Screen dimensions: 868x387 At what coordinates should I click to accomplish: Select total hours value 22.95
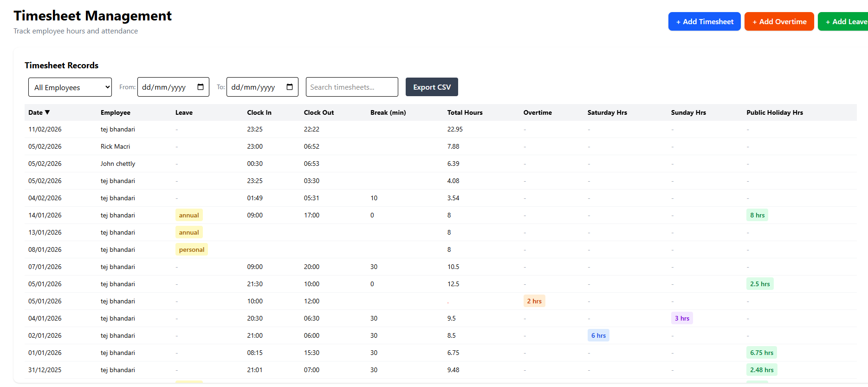pyautogui.click(x=455, y=129)
